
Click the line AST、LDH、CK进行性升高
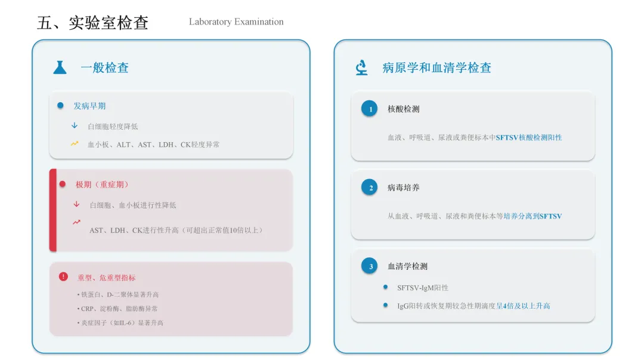pyautogui.click(x=176, y=230)
